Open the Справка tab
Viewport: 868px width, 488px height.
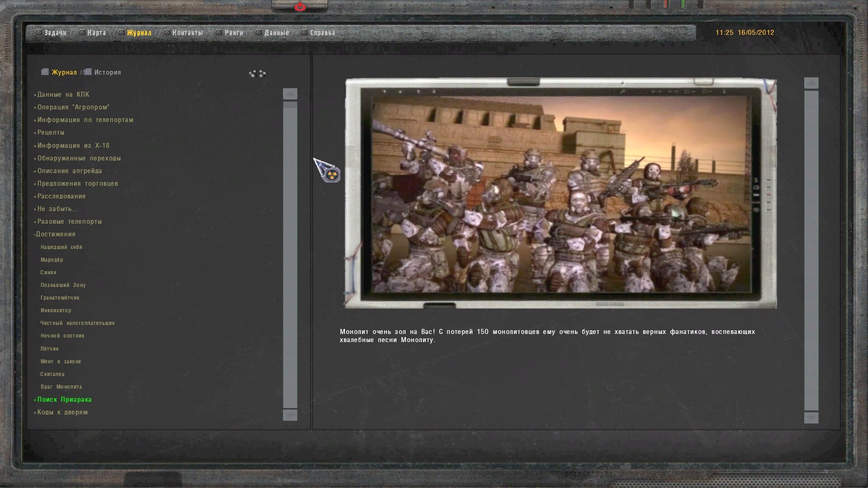(x=322, y=33)
